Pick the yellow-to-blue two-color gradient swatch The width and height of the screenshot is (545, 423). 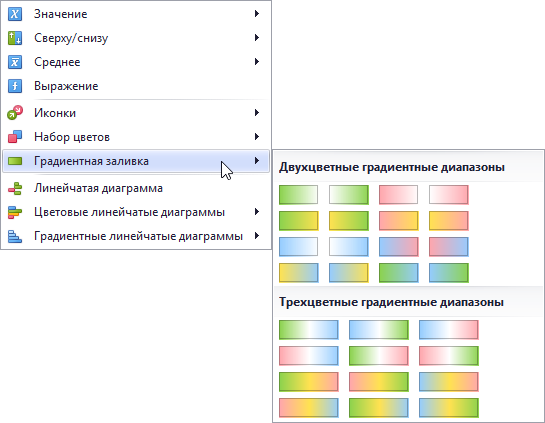point(298,273)
